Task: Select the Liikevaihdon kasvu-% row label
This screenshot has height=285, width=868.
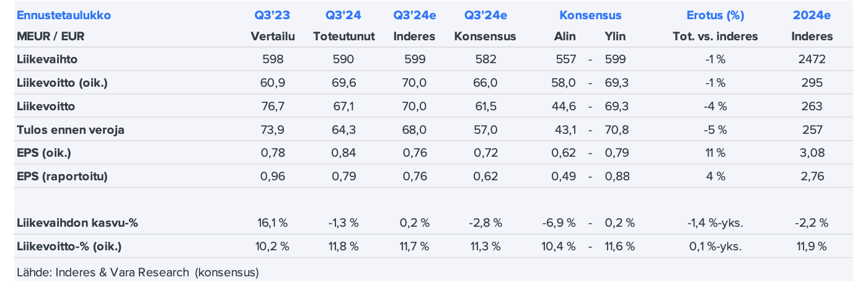Action: [x=76, y=223]
